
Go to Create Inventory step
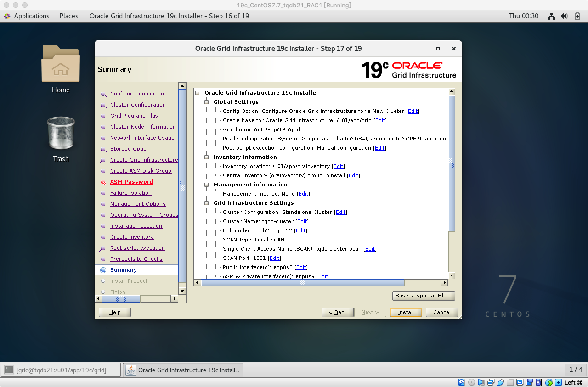coord(132,237)
